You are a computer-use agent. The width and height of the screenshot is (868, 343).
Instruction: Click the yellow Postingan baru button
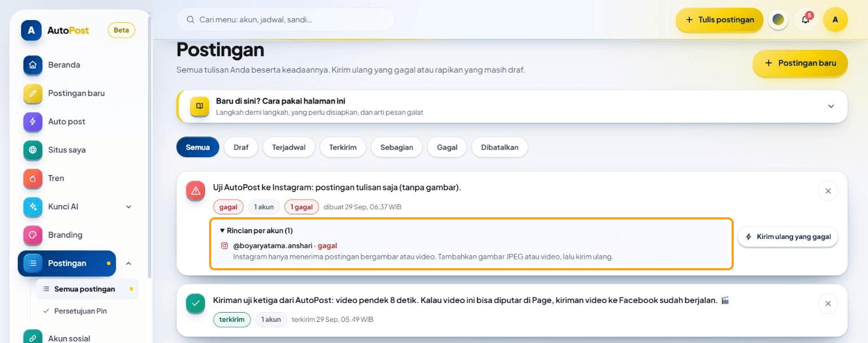point(800,63)
